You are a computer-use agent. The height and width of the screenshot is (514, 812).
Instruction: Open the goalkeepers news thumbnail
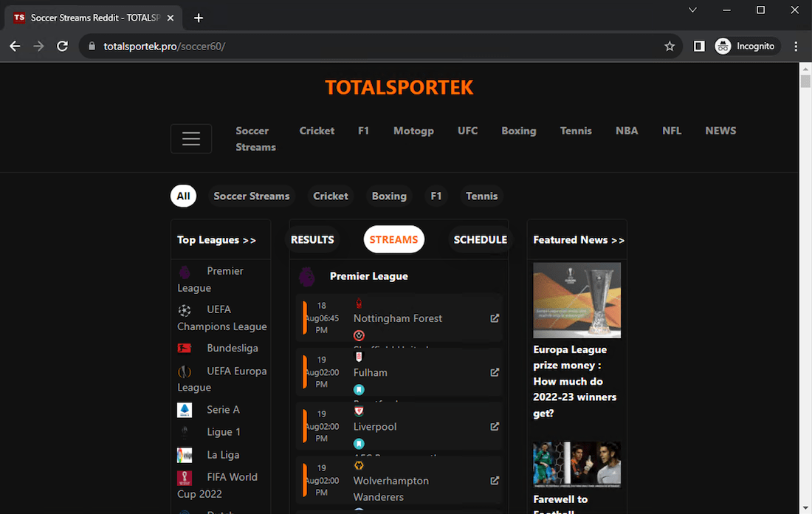pos(577,465)
